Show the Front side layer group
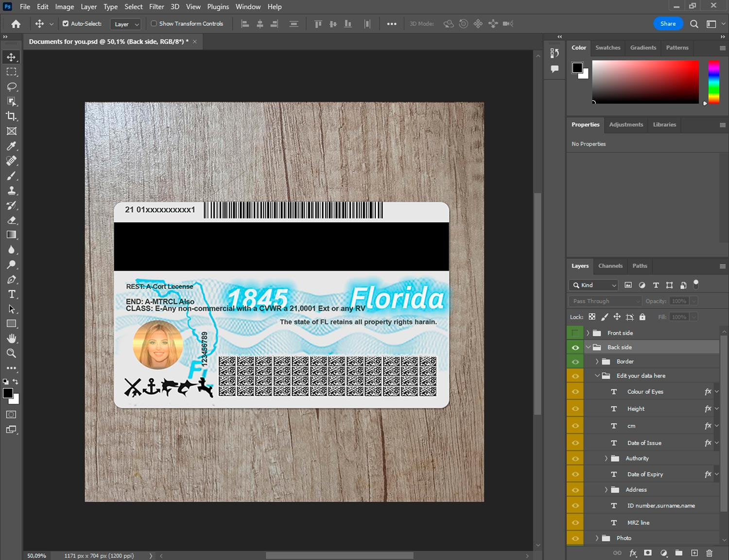Viewport: 729px width, 560px height. click(575, 333)
